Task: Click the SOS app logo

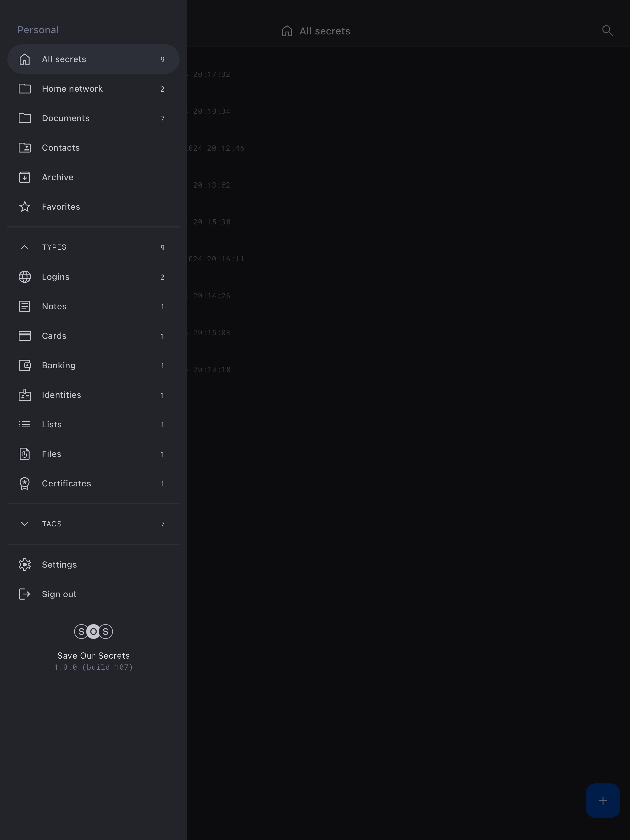Action: (94, 632)
